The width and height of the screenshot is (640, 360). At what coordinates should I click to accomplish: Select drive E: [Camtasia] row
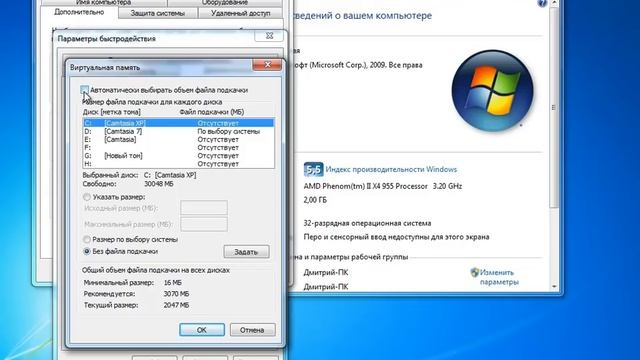click(178, 140)
